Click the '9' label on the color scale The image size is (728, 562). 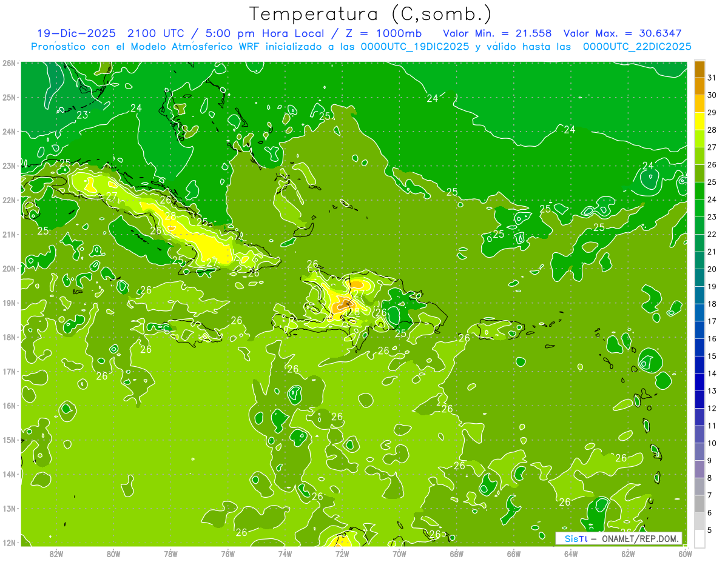pos(710,460)
